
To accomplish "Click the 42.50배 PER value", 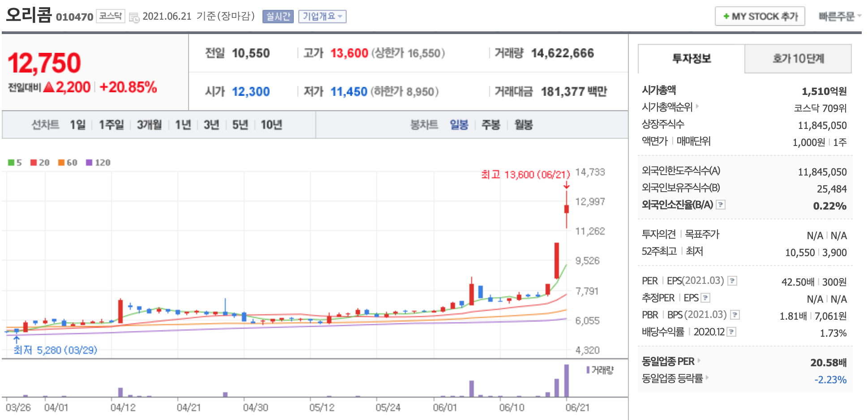I will click(798, 282).
